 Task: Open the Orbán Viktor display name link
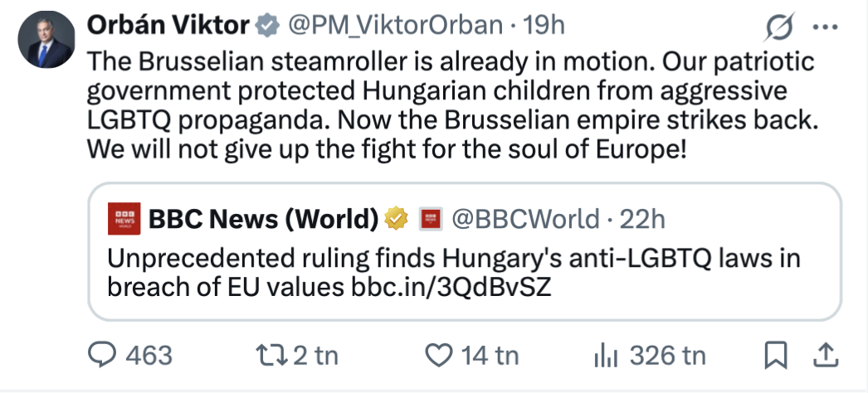pos(167,26)
